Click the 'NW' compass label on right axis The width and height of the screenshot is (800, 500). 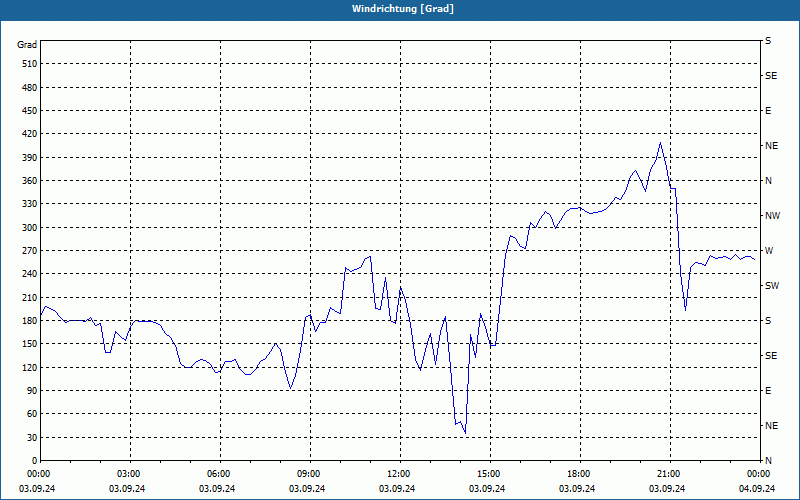click(772, 216)
